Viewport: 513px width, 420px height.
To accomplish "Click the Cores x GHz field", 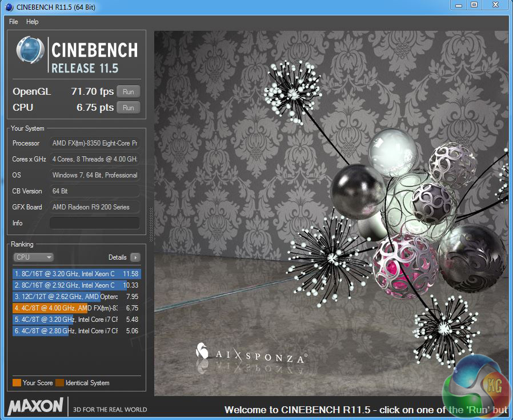I will [x=95, y=159].
